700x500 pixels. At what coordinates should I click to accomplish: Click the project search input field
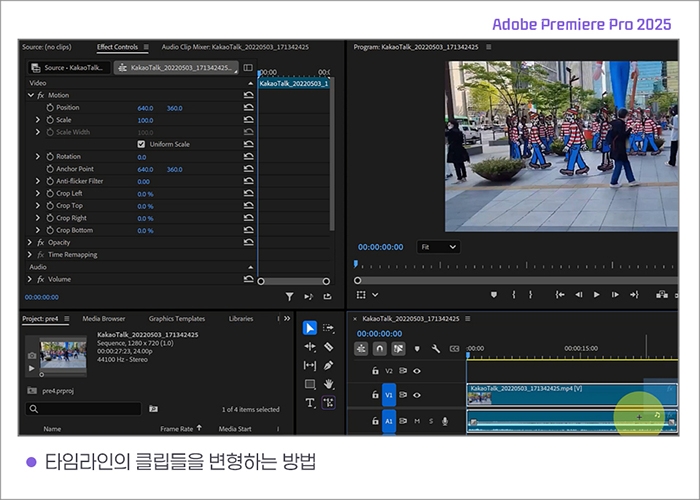pyautogui.click(x=83, y=408)
